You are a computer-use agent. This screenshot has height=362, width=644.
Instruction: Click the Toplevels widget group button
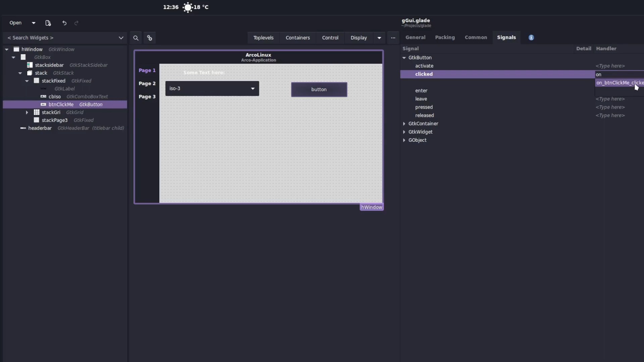(x=263, y=38)
